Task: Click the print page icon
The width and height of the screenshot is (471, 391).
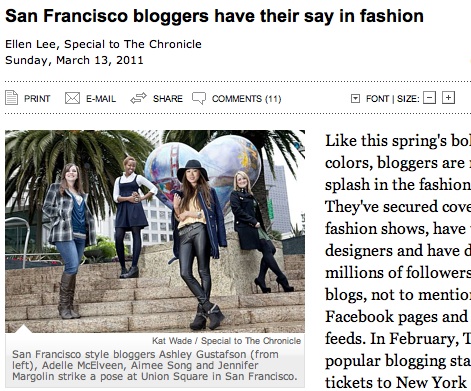Action: point(11,98)
